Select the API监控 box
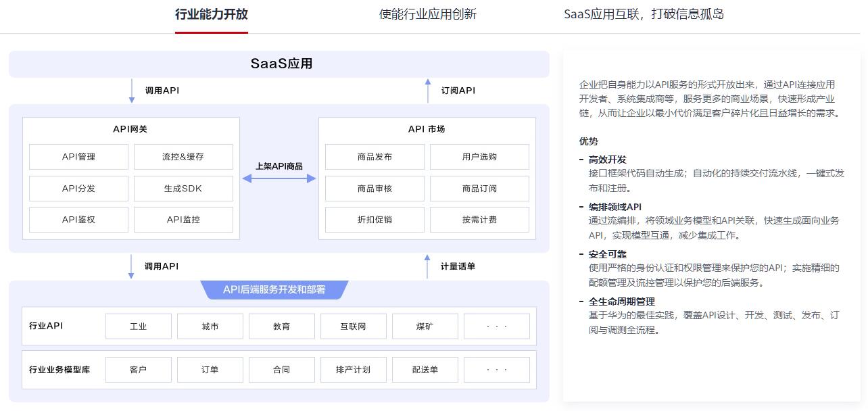Viewport: 868px width, 411px height. point(183,220)
